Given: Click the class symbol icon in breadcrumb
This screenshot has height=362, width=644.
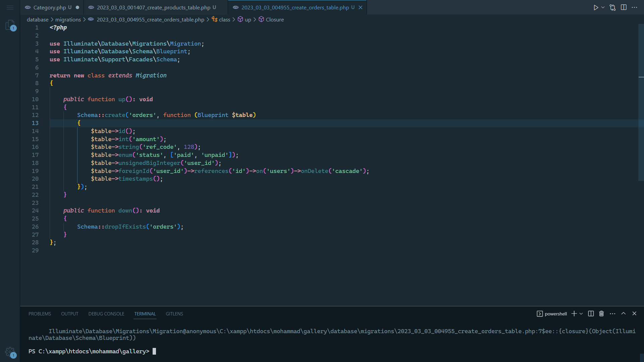Looking at the screenshot, I should click(215, 19).
